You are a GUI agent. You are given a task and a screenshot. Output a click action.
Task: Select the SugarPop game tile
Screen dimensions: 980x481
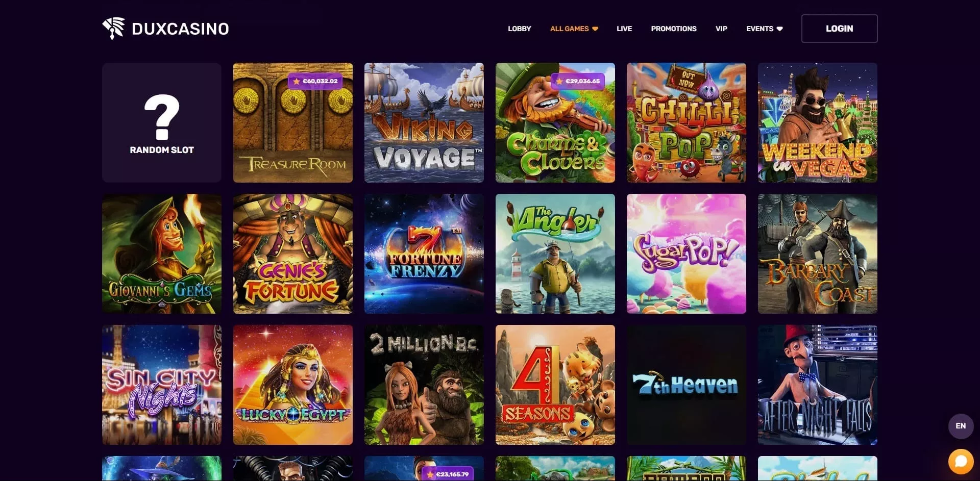pos(686,254)
